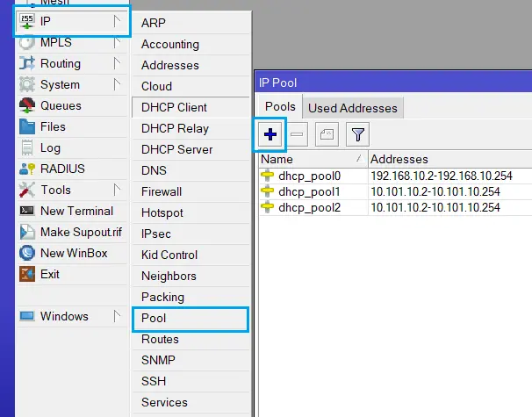Click the comment note toolbar icon

click(326, 135)
